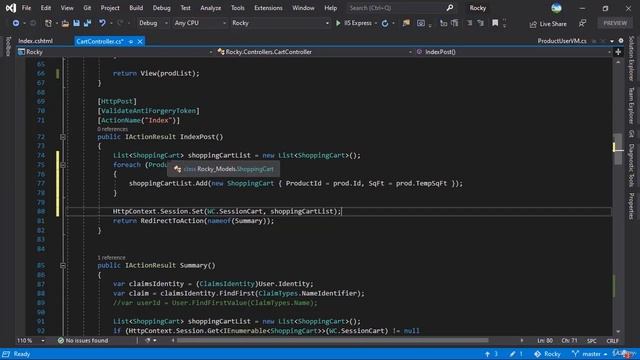Image resolution: width=640 pixels, height=360 pixels.
Task: Switch to the ProductUserVM.cs preview tab
Action: point(562,41)
